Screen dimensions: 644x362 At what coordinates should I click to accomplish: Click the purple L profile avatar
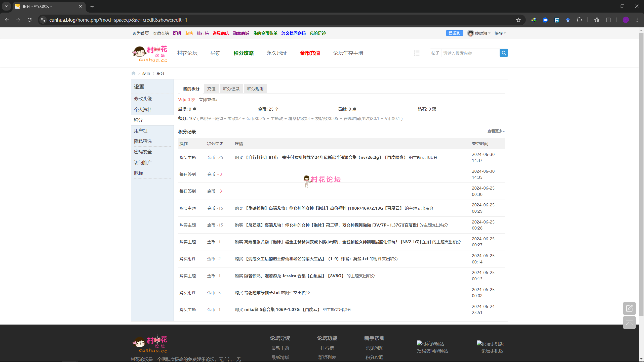(626, 20)
